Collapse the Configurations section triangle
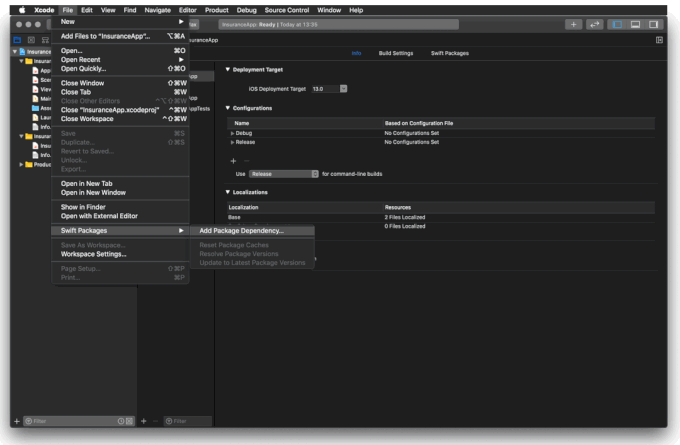The width and height of the screenshot is (680, 445). pos(228,107)
